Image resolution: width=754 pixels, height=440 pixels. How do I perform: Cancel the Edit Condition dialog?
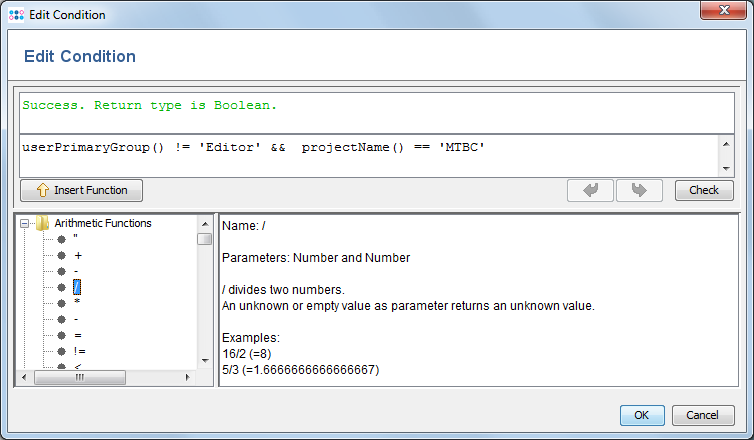click(x=702, y=414)
